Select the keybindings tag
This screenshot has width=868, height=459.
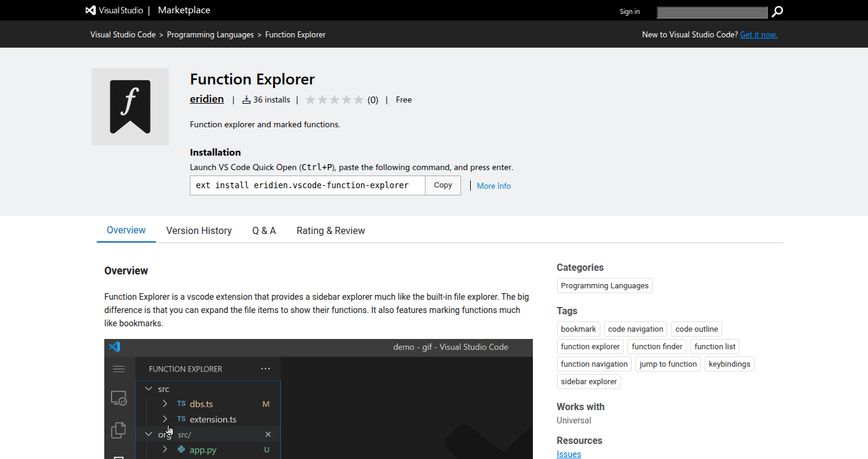click(729, 364)
